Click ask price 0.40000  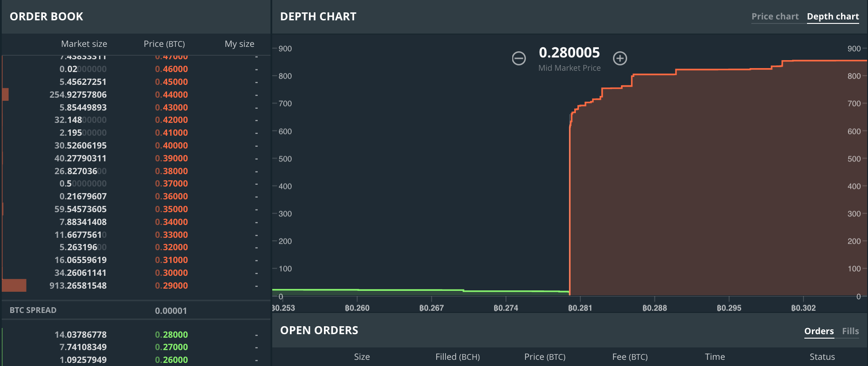click(x=171, y=145)
